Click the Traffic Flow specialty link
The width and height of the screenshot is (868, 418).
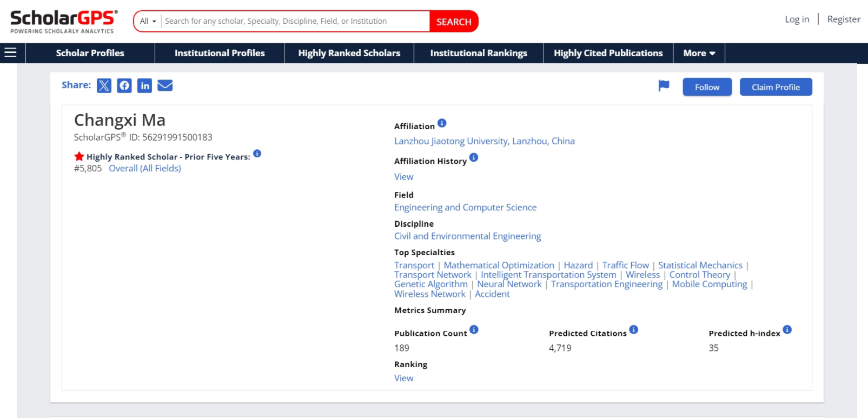pyautogui.click(x=625, y=265)
